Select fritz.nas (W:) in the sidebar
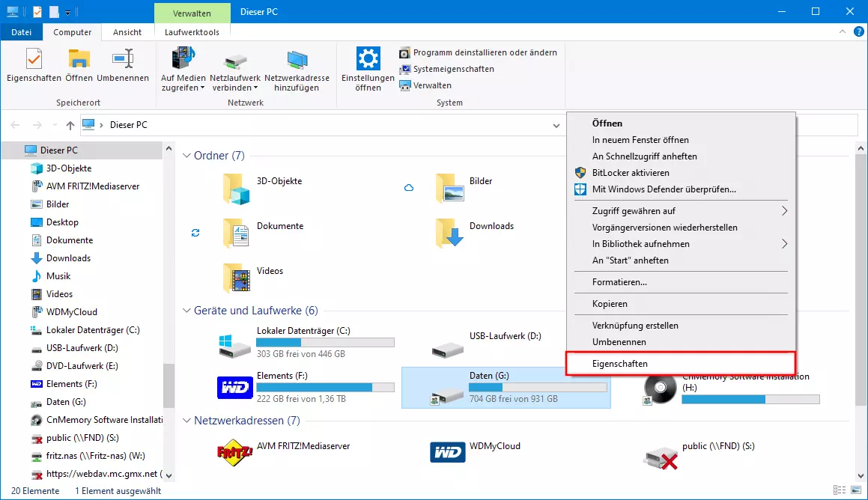 click(x=95, y=456)
